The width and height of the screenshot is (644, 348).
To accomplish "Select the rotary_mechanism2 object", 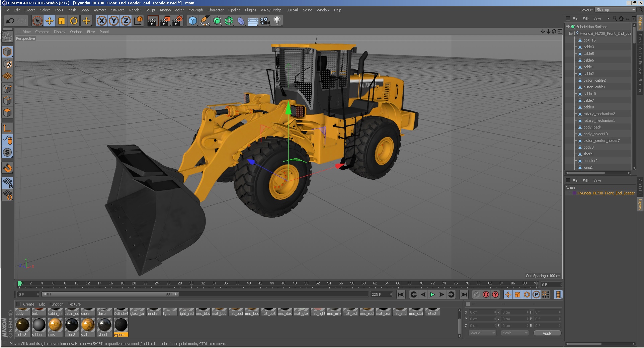I will click(x=599, y=114).
